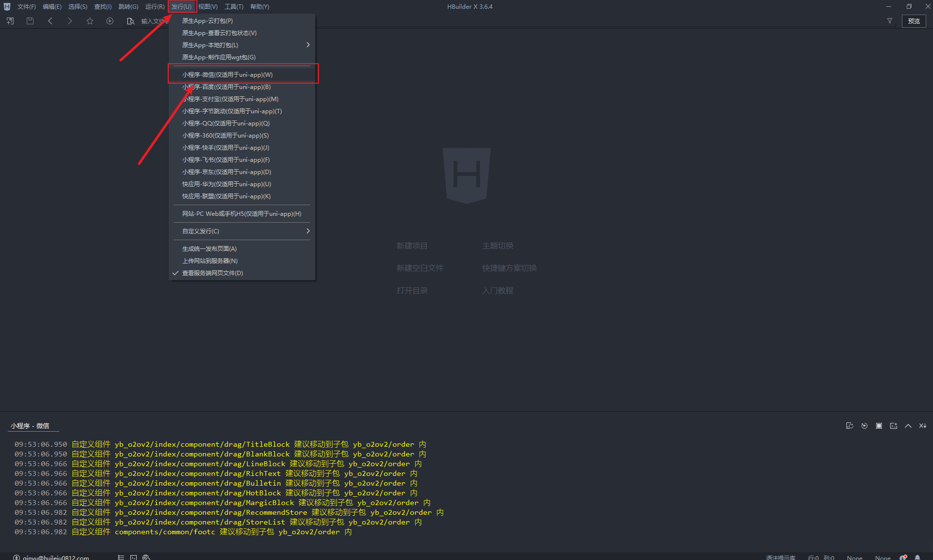This screenshot has width=933, height=560.
Task: Click the 新建项目 link
Action: 412,246
